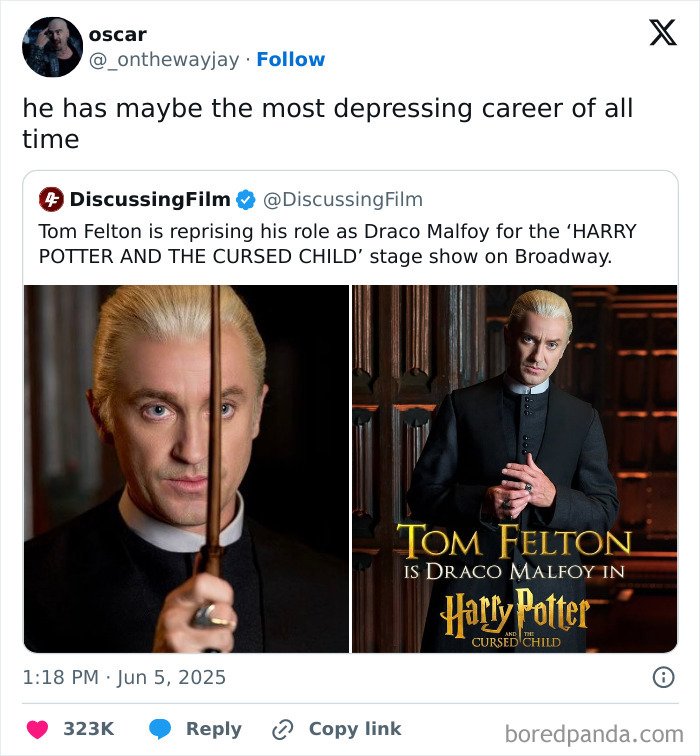Click the Reply text button
The width and height of the screenshot is (700, 756).
point(214,729)
